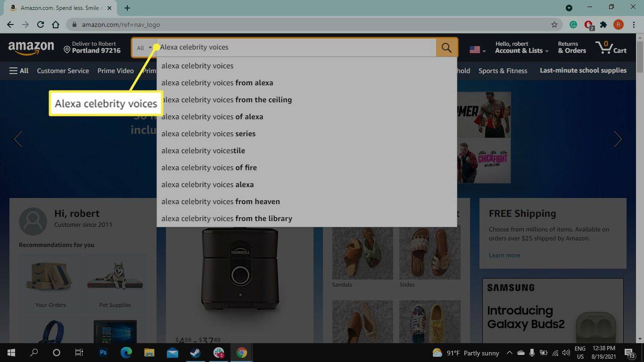
Task: Open Mail app from taskbar
Action: click(172, 353)
